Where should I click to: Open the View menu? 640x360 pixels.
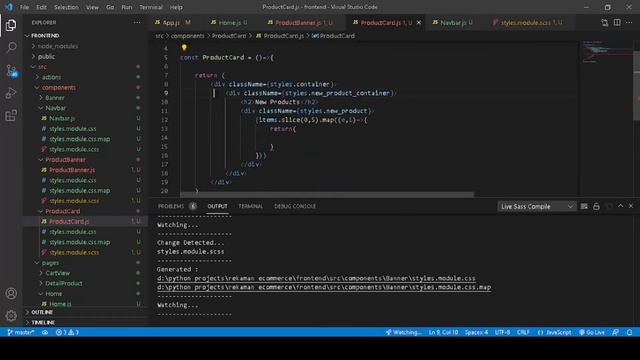tap(92, 7)
